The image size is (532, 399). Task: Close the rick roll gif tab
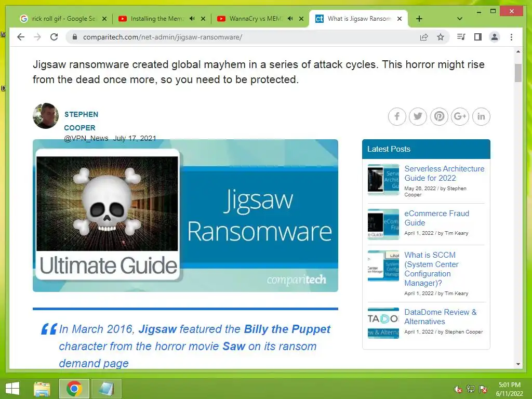(x=104, y=19)
